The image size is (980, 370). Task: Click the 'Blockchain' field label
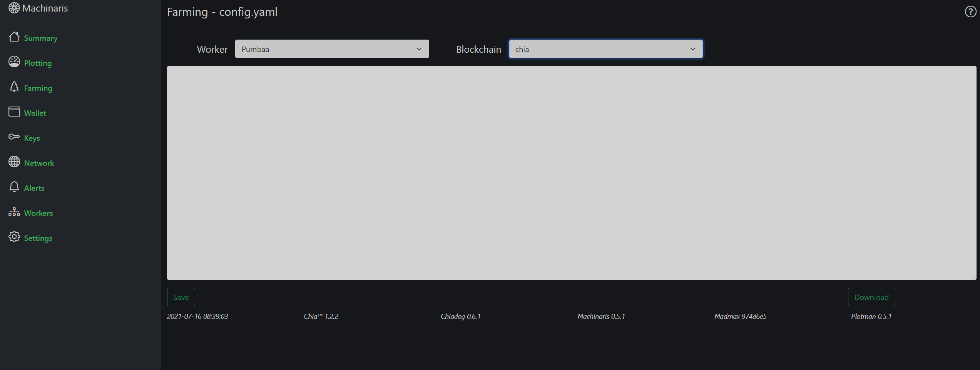click(478, 49)
